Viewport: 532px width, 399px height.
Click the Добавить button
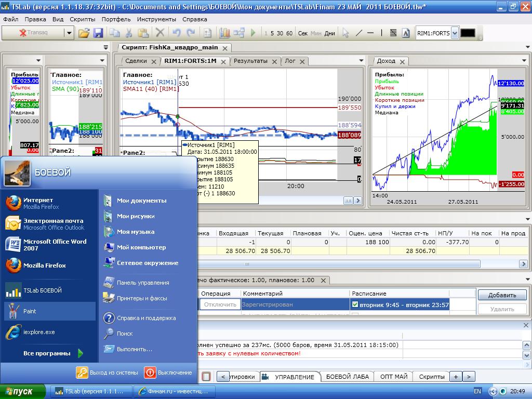tap(502, 295)
